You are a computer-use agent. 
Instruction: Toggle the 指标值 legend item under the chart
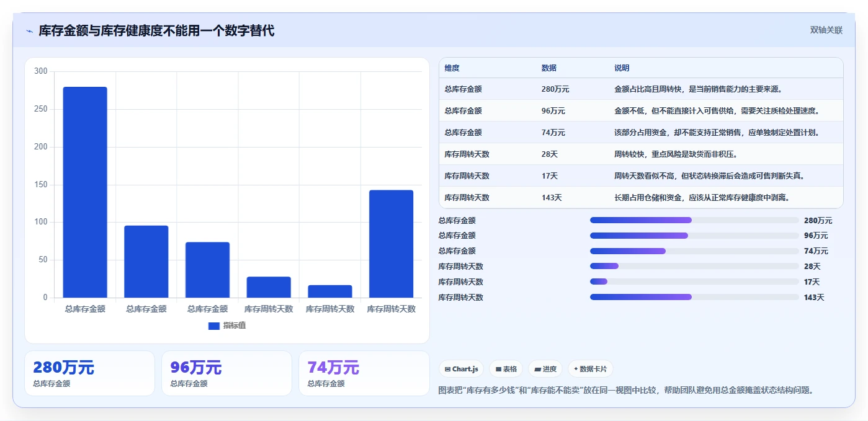click(227, 326)
